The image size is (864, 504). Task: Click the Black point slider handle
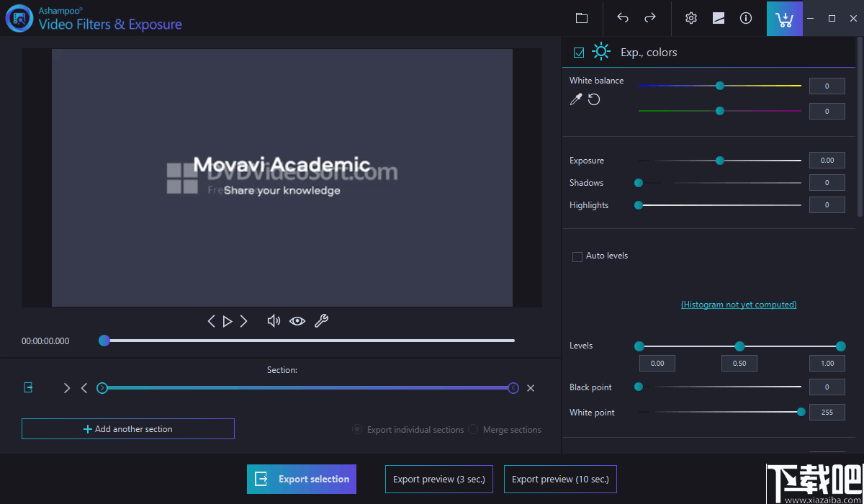click(x=639, y=387)
